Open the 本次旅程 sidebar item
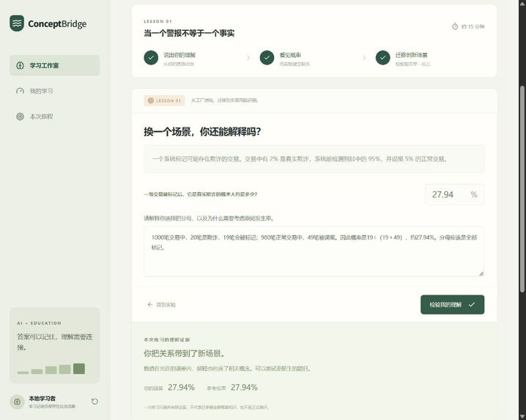 tap(55, 117)
